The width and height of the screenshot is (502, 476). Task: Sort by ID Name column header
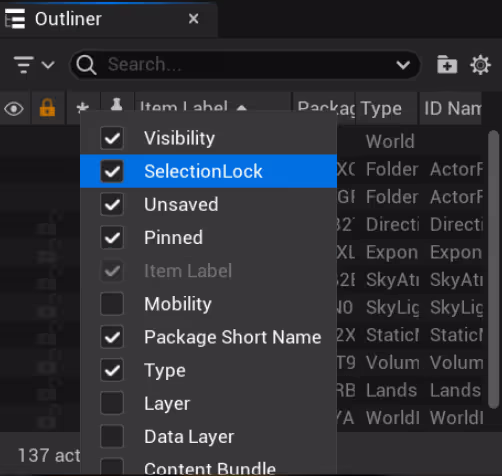click(x=451, y=109)
